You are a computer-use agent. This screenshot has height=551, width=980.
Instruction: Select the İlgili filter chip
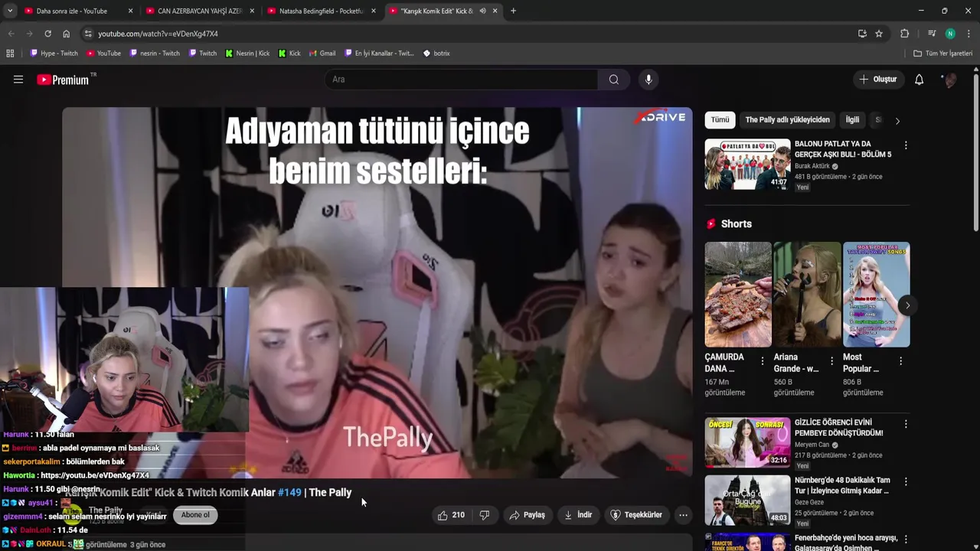coord(852,120)
